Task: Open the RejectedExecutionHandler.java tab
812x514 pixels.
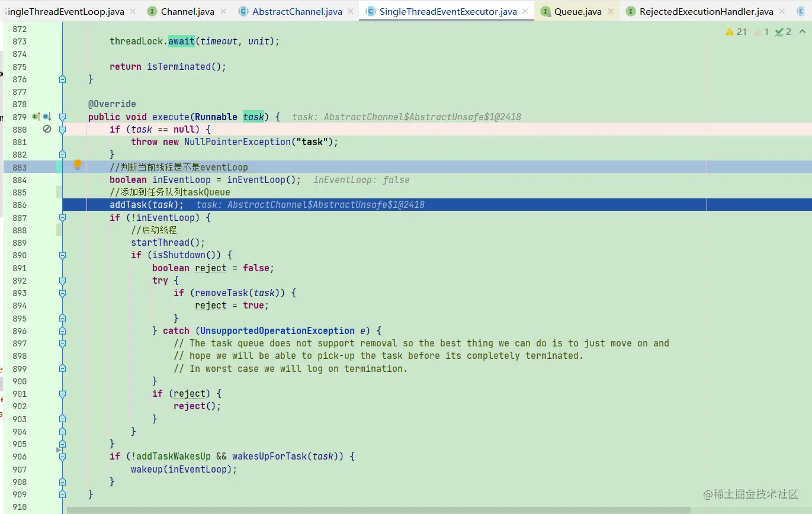Action: [706, 11]
